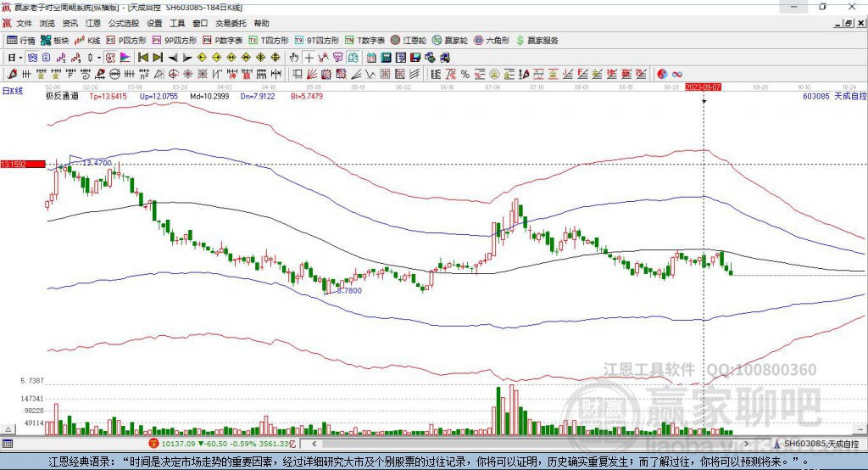The width and height of the screenshot is (868, 470).
Task: Select the hand pan tool
Action: (x=294, y=58)
